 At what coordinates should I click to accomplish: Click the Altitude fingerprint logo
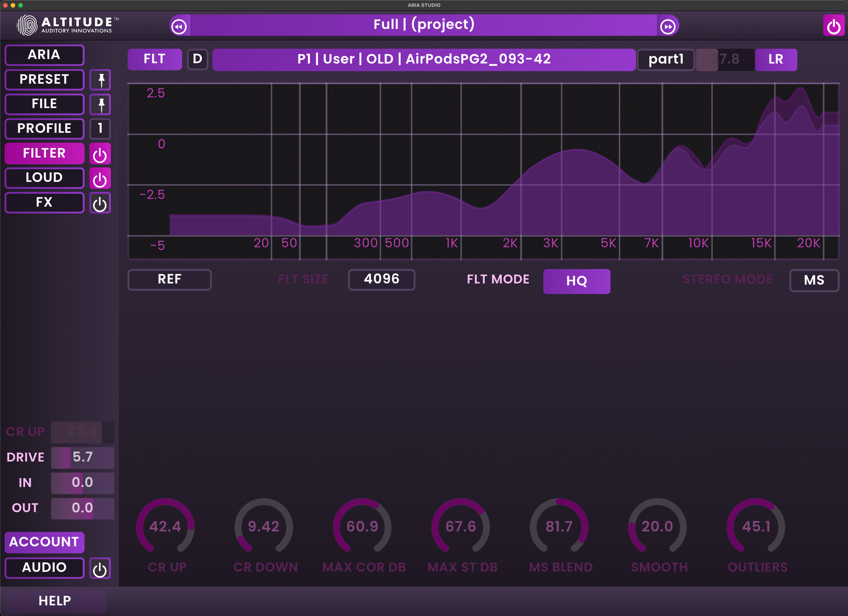(x=27, y=25)
